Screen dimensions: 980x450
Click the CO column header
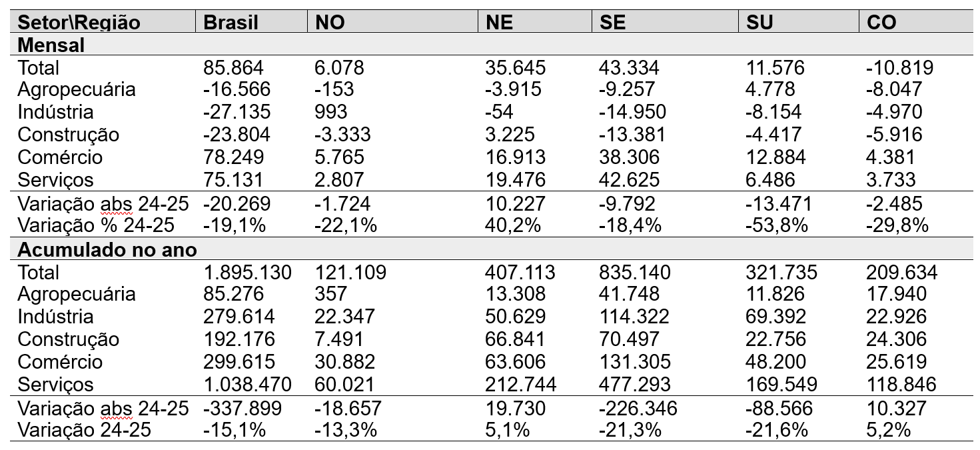(882, 22)
